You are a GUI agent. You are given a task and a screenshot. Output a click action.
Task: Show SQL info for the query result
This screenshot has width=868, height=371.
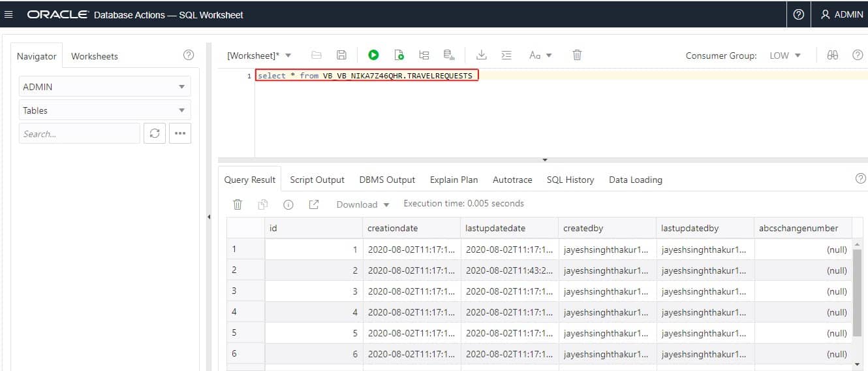coord(288,204)
